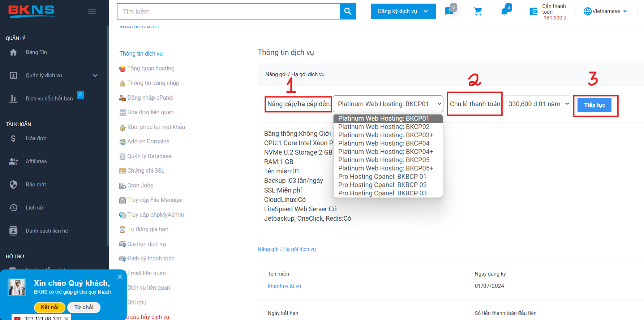This screenshot has width=644, height=320.
Task: Open the bell notifications icon
Action: pyautogui.click(x=505, y=12)
